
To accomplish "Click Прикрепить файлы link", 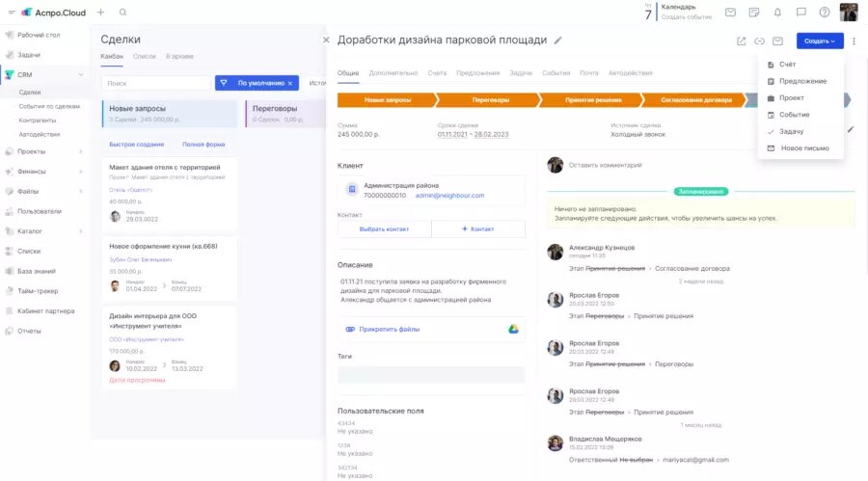I will [x=390, y=330].
